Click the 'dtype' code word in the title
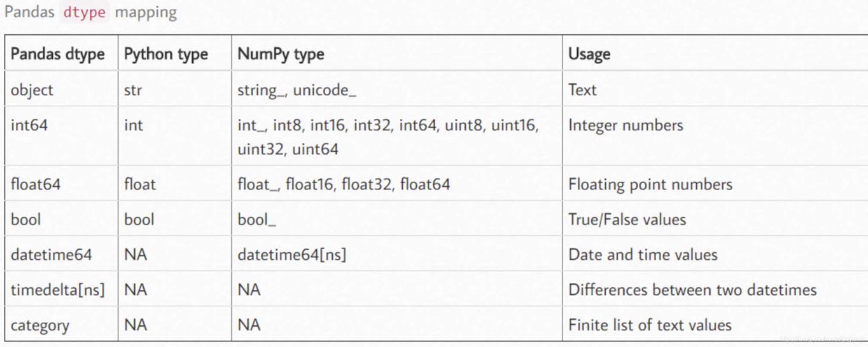The image size is (868, 347). [84, 12]
